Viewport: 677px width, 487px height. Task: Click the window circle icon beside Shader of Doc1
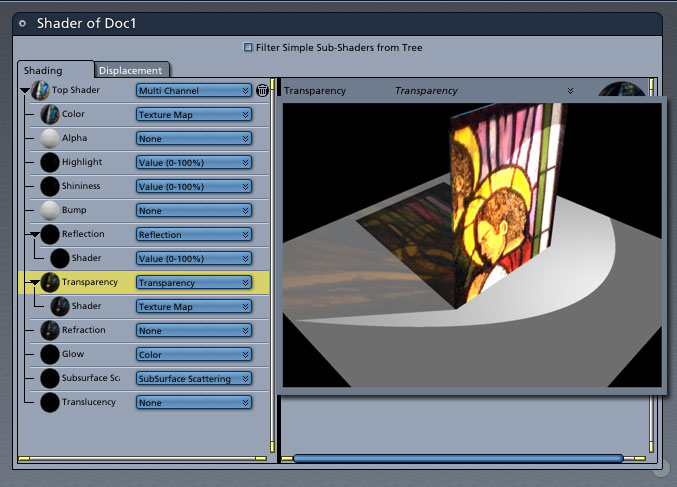click(22, 24)
